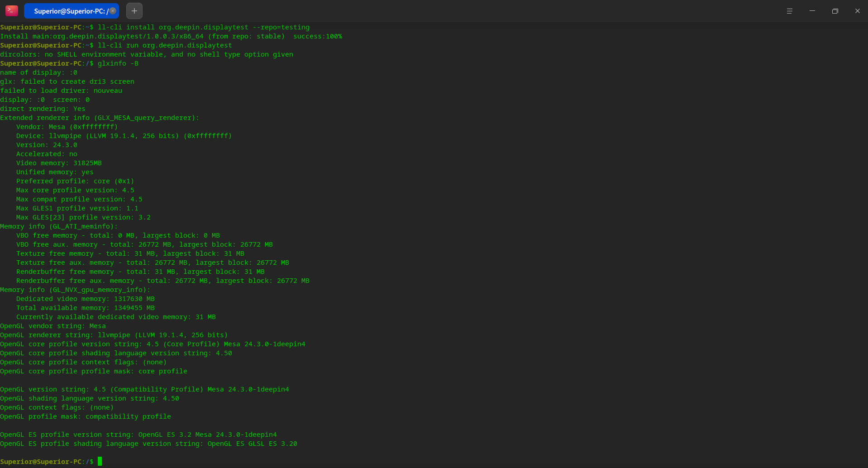Minimize the terminal window
This screenshot has height=468, width=868.
812,11
